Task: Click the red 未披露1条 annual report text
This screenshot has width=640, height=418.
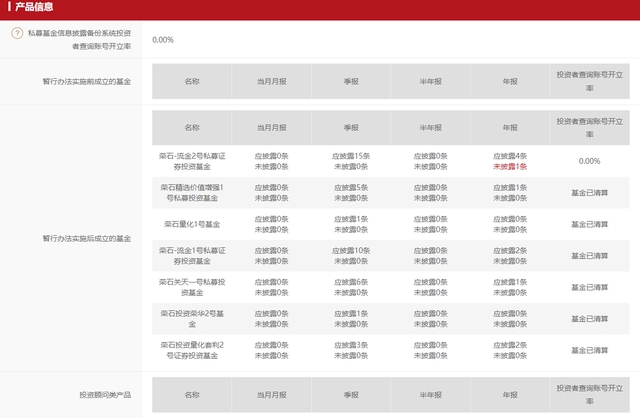Action: (510, 166)
